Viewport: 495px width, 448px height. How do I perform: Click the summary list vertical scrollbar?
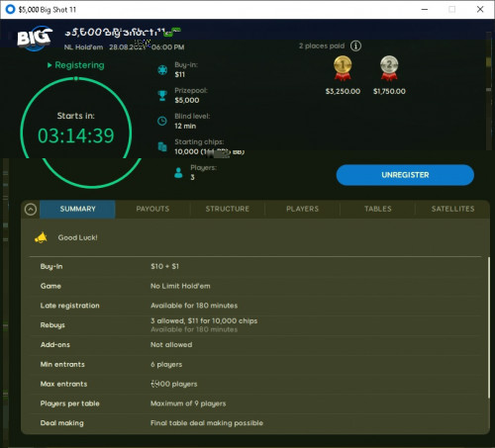click(488, 327)
